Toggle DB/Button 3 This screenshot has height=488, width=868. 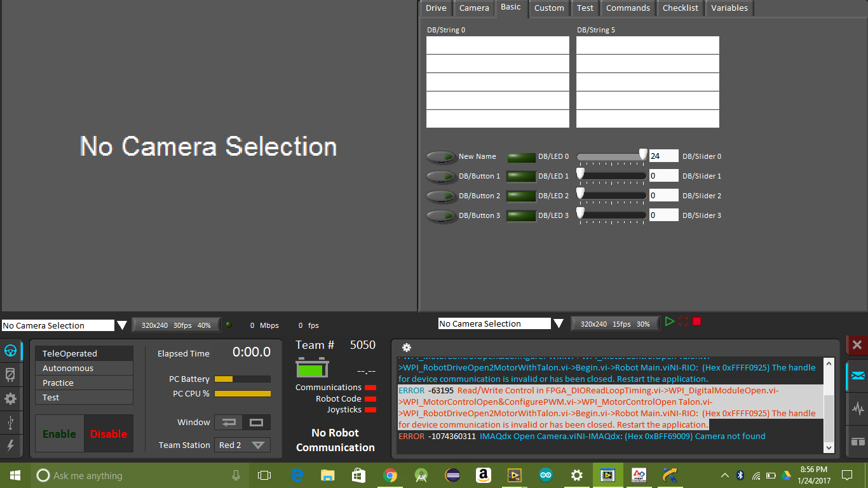[441, 215]
